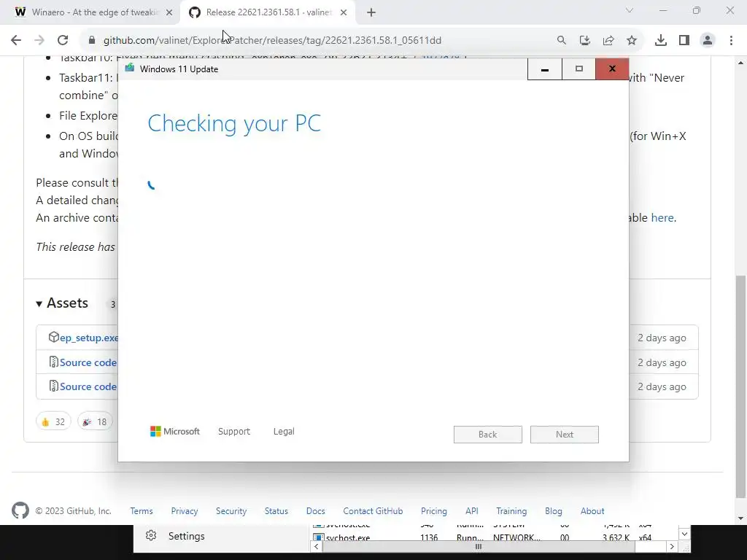This screenshot has width=747, height=560.
Task: Click the Windows 11 Update title icon
Action: tap(130, 68)
